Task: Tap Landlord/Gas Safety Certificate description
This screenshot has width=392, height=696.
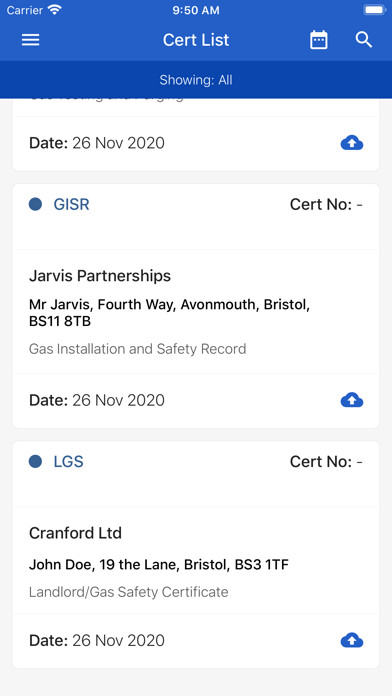Action: (129, 592)
